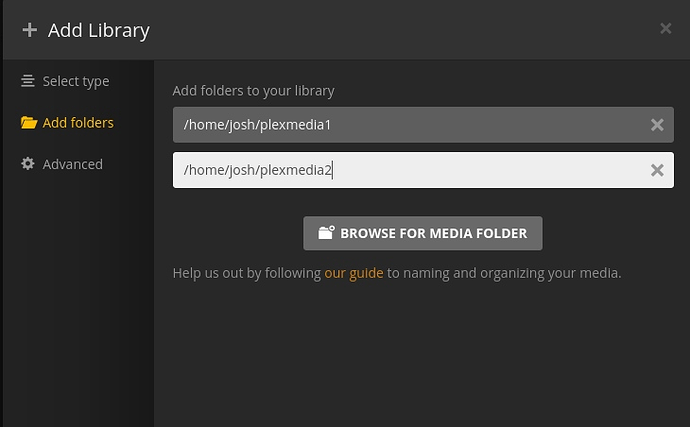Click Browse For Media Folder button text
Image resolution: width=690 pixels, height=427 pixels.
433,233
